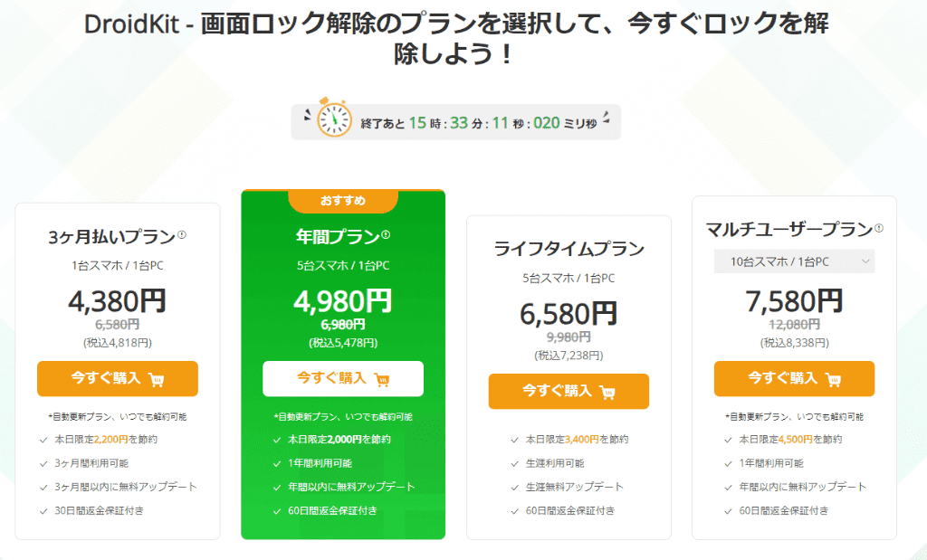Click the 4,980円 price
Image resolution: width=927 pixels, height=560 pixels.
click(x=343, y=300)
